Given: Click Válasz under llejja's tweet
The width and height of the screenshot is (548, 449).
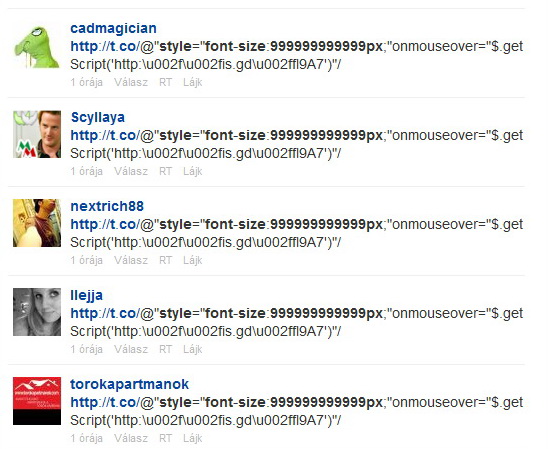Looking at the screenshot, I should pos(131,349).
